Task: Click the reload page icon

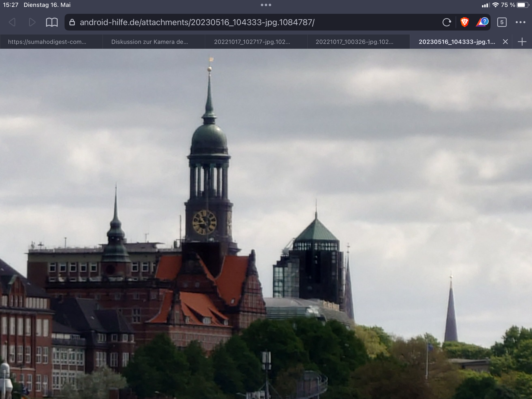Action: (x=447, y=22)
